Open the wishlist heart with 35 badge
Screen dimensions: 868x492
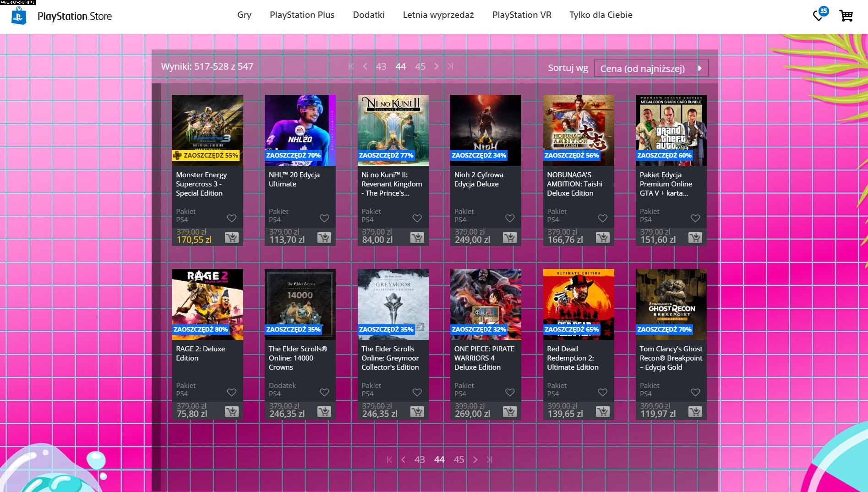818,16
